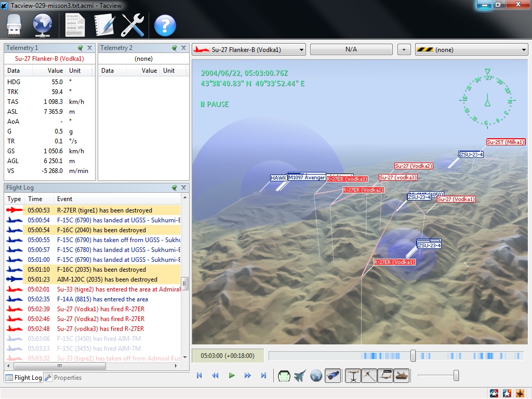This screenshot has width=532, height=399.
Task: Select the Flight Log tab
Action: click(24, 378)
